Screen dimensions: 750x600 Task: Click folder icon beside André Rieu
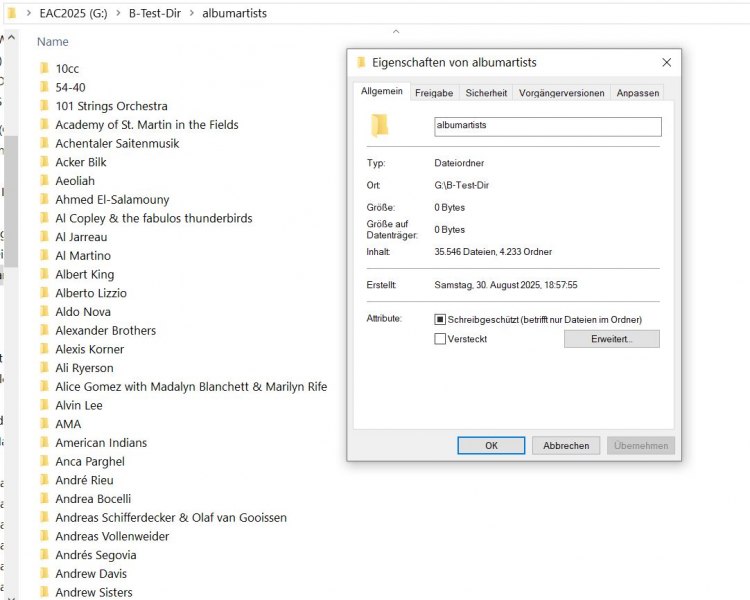pyautogui.click(x=44, y=480)
